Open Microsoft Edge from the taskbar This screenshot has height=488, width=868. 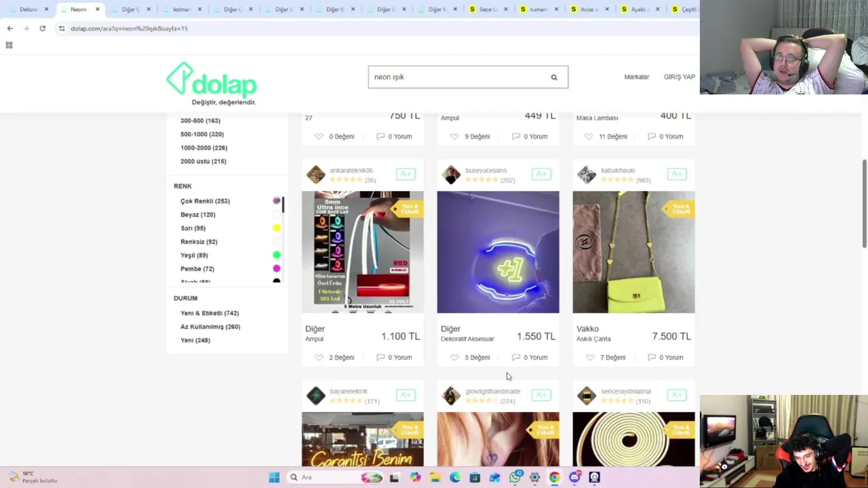pyautogui.click(x=454, y=477)
